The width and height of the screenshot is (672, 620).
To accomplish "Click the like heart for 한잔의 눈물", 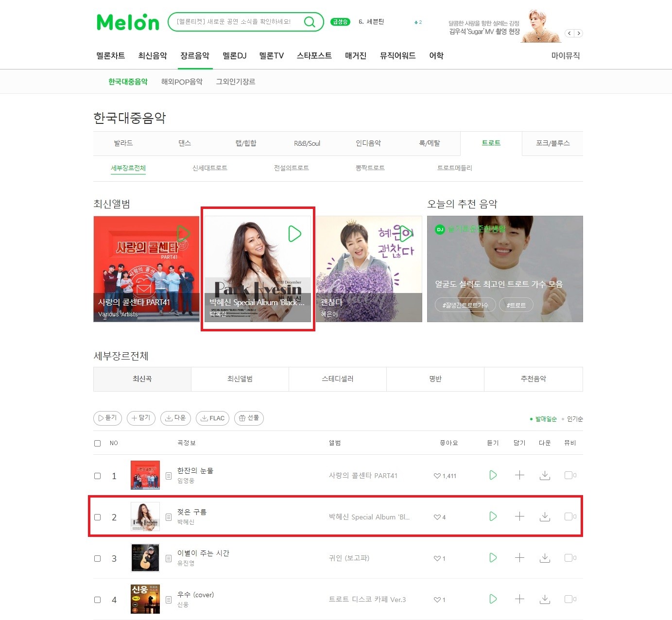I will point(437,476).
